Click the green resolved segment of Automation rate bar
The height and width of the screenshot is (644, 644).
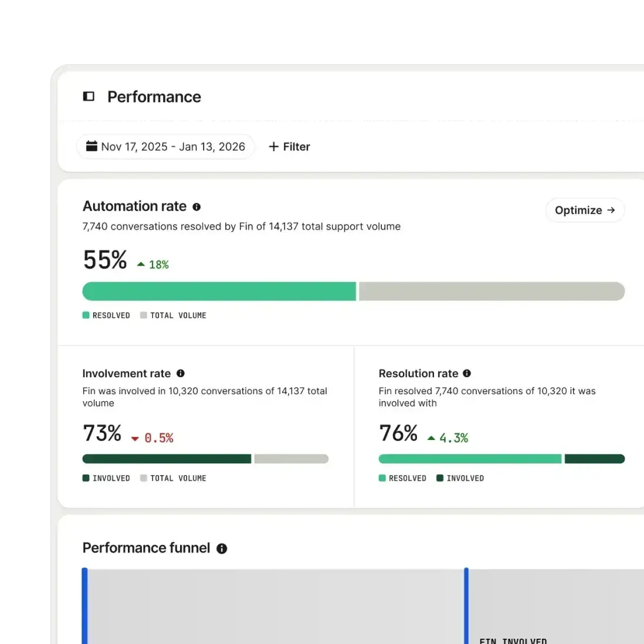[219, 291]
